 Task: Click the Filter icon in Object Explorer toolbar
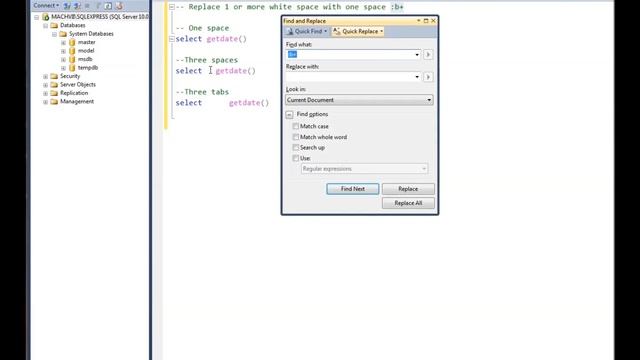98,6
